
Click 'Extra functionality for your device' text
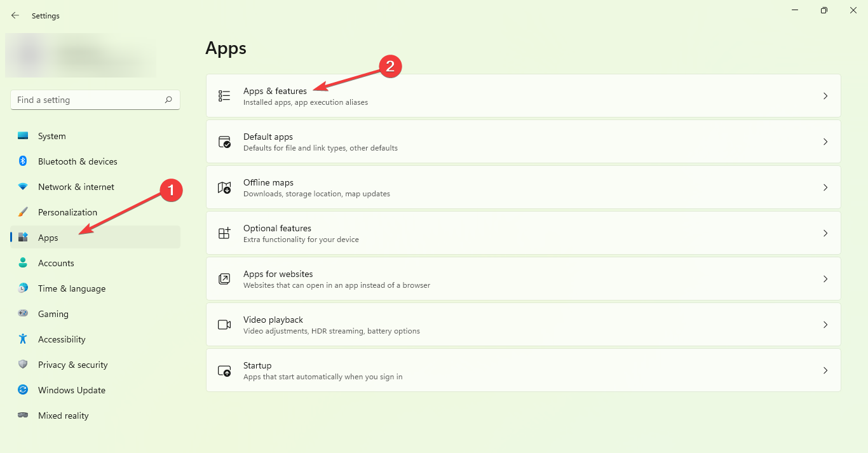click(301, 240)
